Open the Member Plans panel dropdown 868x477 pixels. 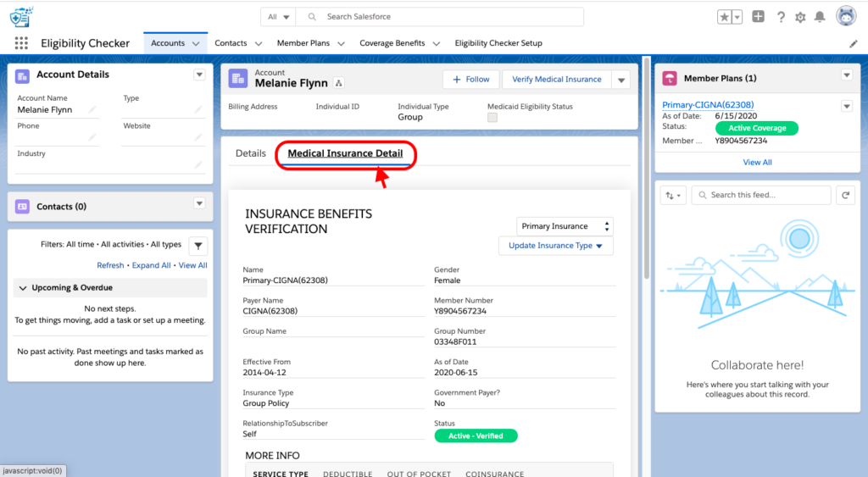[x=847, y=75]
